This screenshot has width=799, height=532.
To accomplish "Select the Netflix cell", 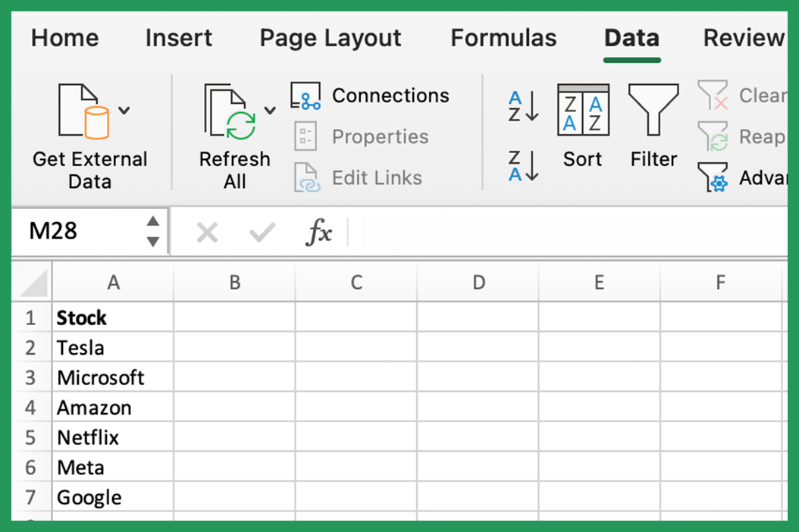I will (113, 437).
